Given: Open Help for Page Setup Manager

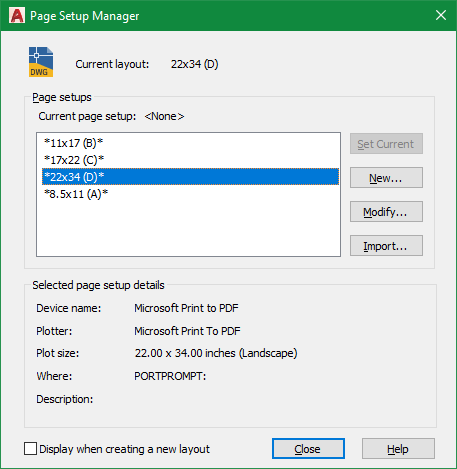Looking at the screenshot, I should pyautogui.click(x=398, y=449).
